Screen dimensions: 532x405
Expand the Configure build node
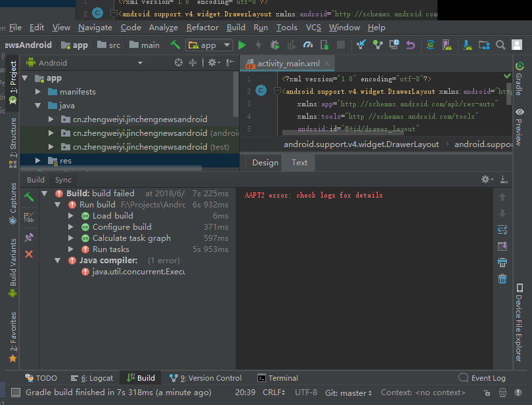click(70, 227)
